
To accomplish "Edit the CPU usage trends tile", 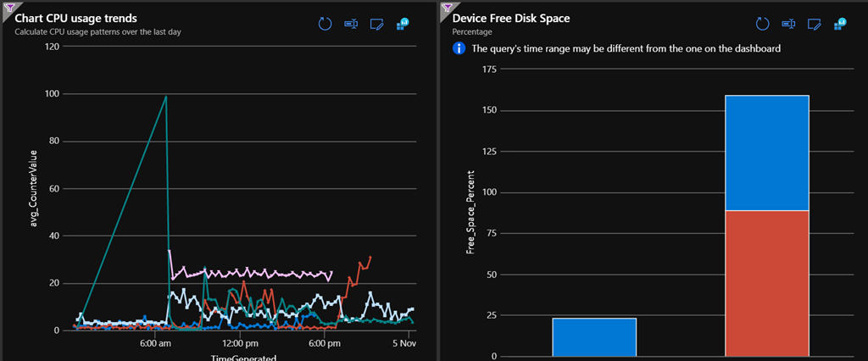I will point(376,23).
